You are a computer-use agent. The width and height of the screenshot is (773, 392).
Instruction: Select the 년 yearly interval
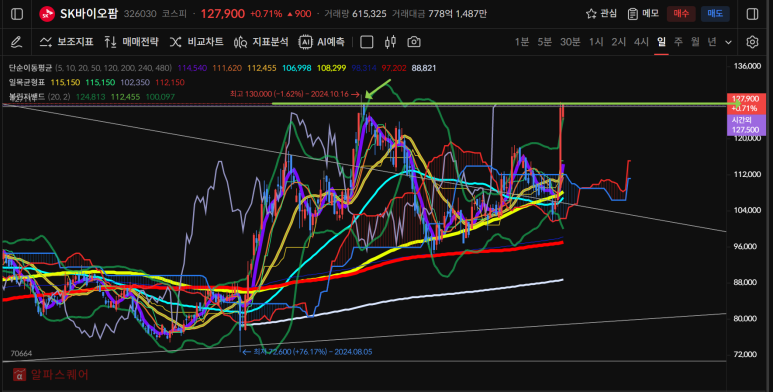tap(712, 42)
